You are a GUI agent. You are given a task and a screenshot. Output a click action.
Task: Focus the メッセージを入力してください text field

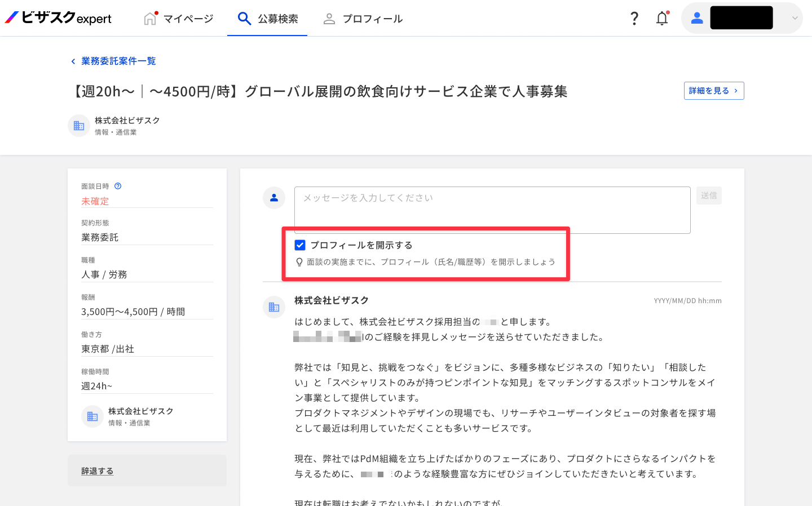coord(492,210)
